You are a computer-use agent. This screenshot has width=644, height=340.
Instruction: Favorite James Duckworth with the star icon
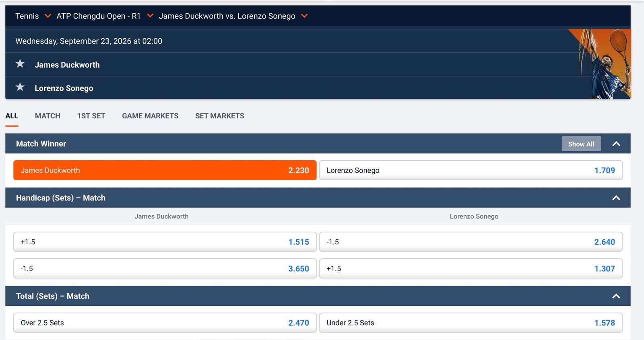pos(20,64)
